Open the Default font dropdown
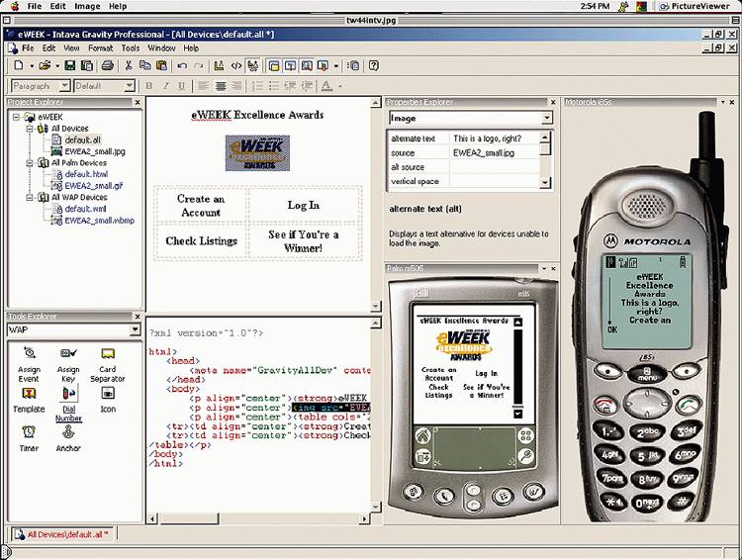Viewport: 742px width, 560px height. coord(130,86)
